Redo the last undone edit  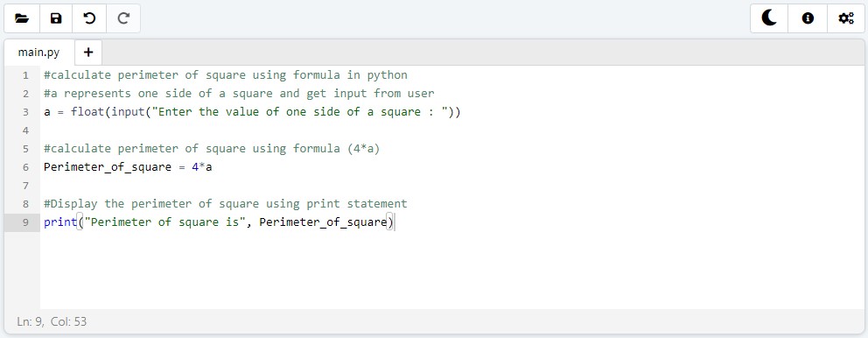coord(123,18)
